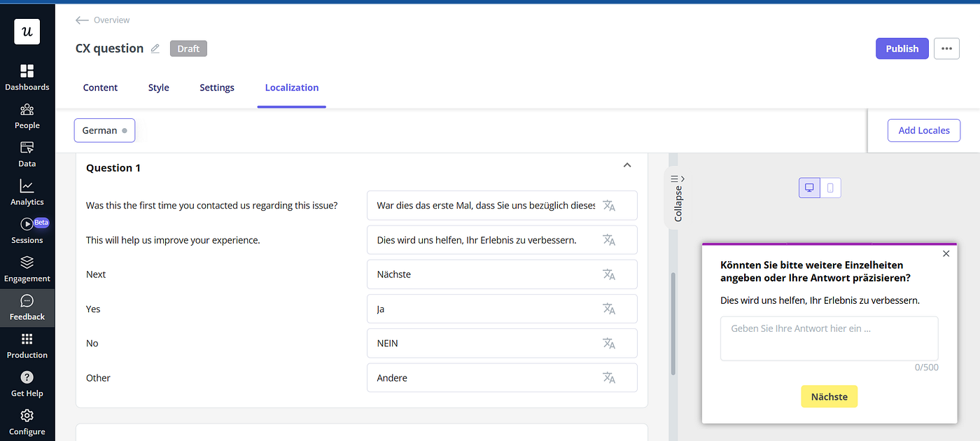Screen dimensions: 980x441
Task: Edit the NEIN translation field
Action: click(x=502, y=343)
